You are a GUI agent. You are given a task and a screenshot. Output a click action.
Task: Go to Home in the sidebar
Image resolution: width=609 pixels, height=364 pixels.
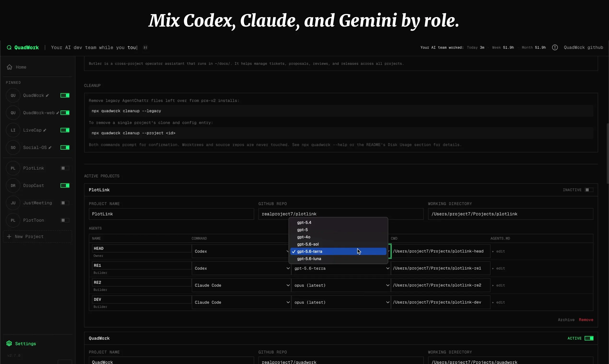tap(21, 67)
